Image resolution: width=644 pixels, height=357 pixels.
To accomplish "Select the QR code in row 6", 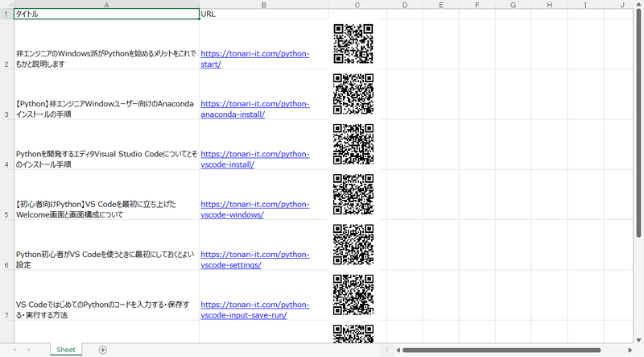I will [x=353, y=245].
